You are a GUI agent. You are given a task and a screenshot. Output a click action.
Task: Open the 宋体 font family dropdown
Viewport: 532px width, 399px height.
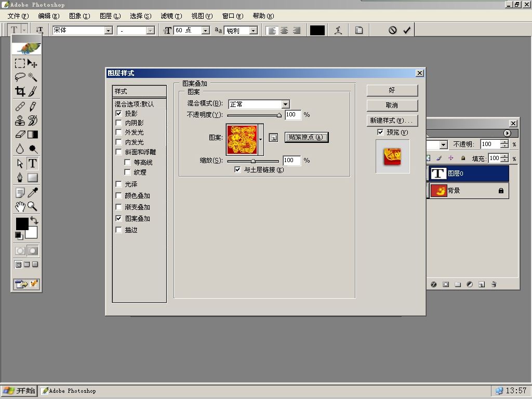pyautogui.click(x=108, y=31)
